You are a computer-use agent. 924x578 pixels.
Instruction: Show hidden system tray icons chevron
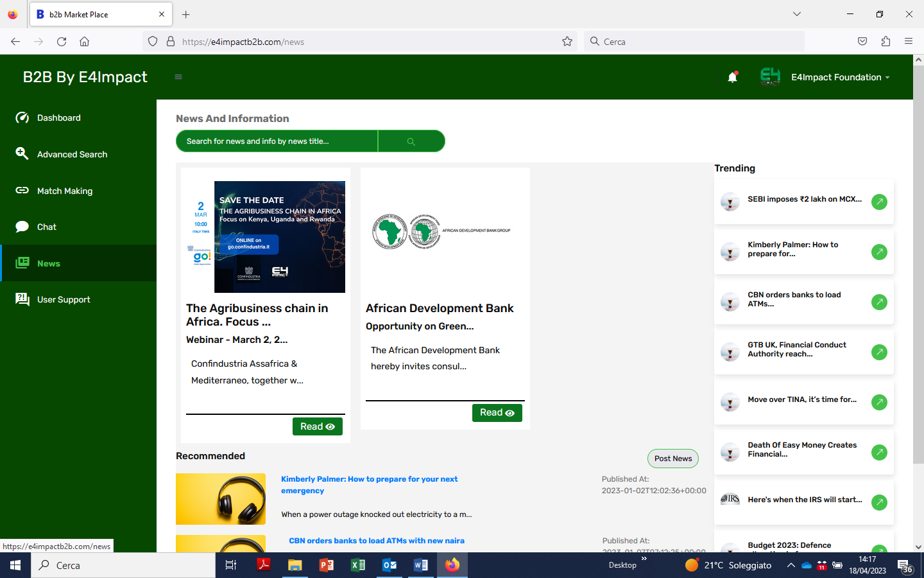(x=791, y=565)
